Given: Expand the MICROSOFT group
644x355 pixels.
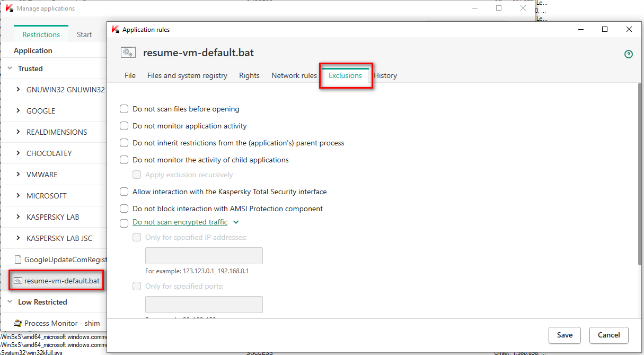Looking at the screenshot, I should pos(19,196).
